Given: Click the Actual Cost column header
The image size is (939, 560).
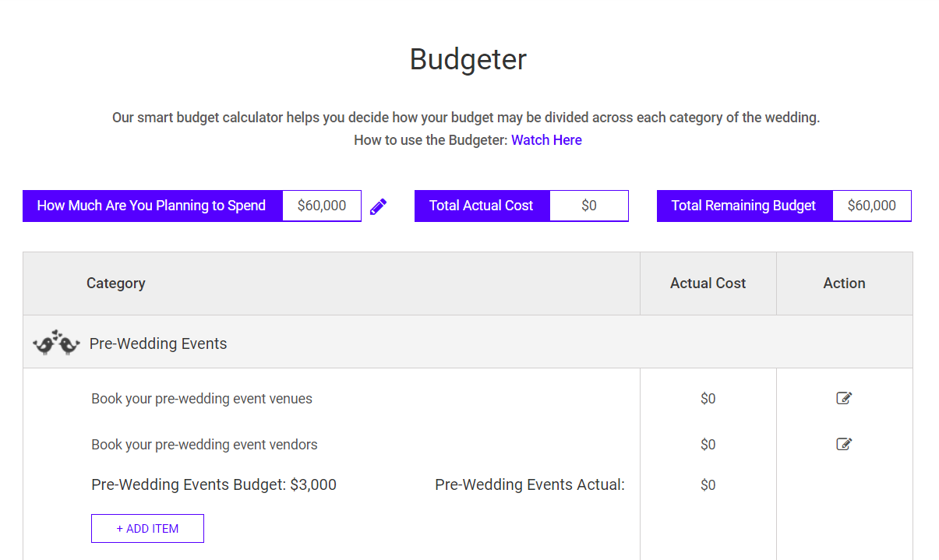Looking at the screenshot, I should click(708, 284).
